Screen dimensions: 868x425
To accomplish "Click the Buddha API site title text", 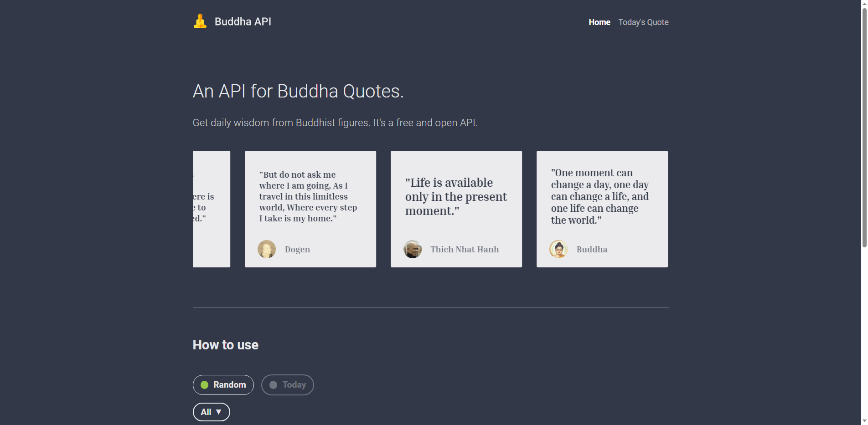I will (243, 21).
